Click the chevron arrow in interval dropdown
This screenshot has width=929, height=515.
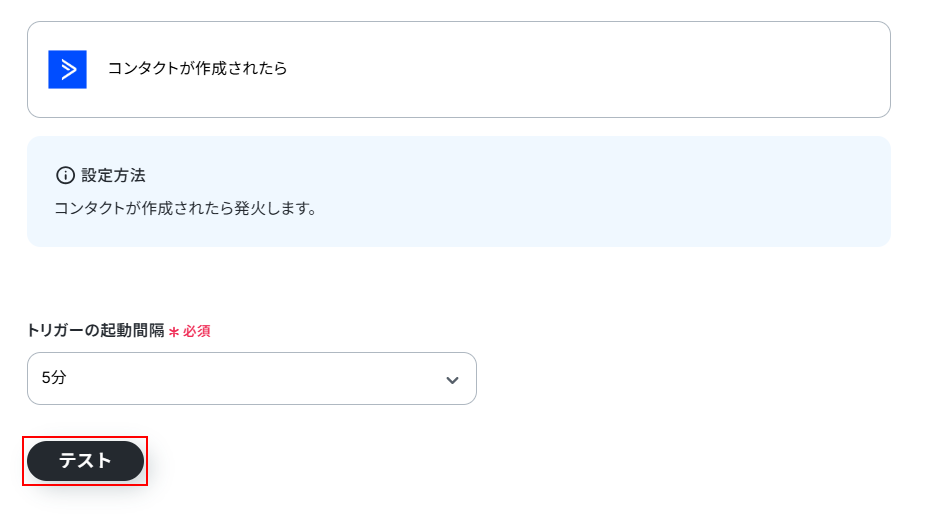452,380
